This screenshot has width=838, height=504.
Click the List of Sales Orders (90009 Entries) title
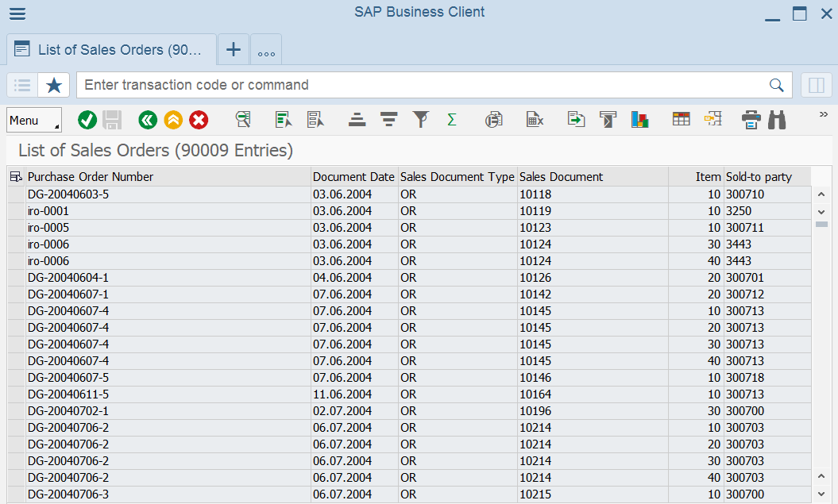pyautogui.click(x=156, y=151)
